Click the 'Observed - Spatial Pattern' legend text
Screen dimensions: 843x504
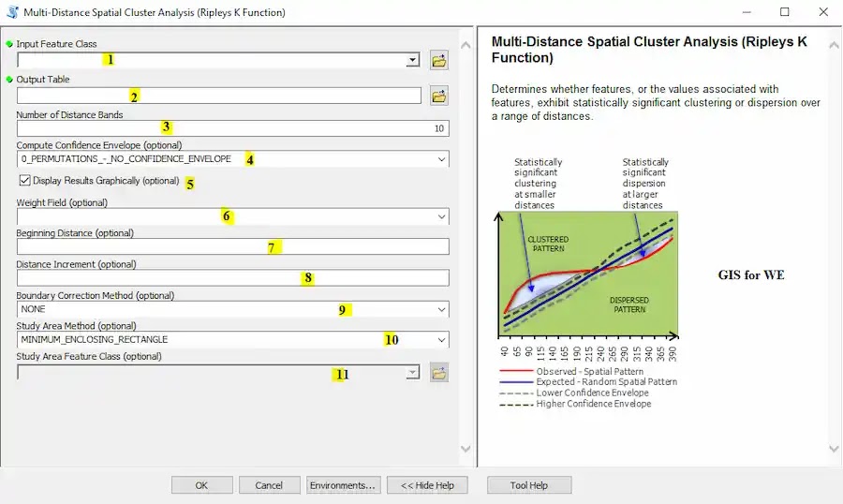click(x=589, y=371)
